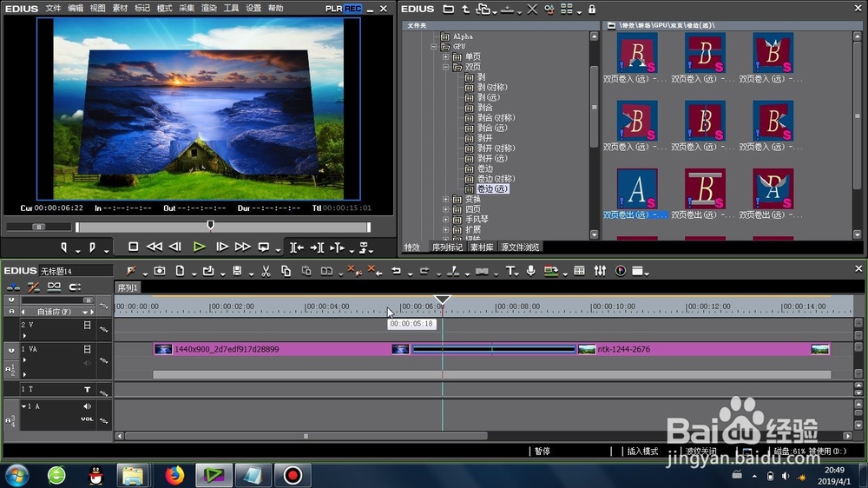Toggle the REC indicator in player
The height and width of the screenshot is (488, 868).
352,9
